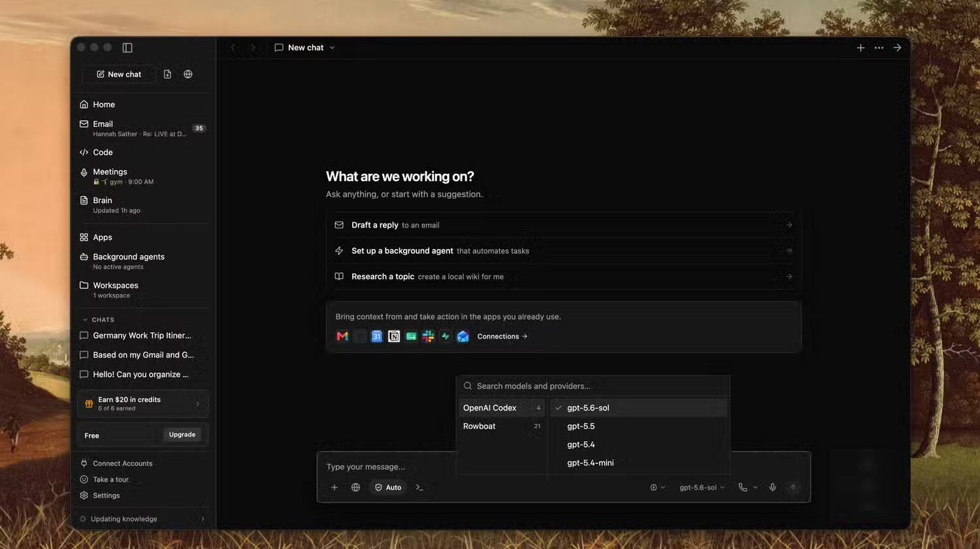Viewport: 980px width, 549px height.
Task: Open Email in the sidebar
Action: pos(142,128)
